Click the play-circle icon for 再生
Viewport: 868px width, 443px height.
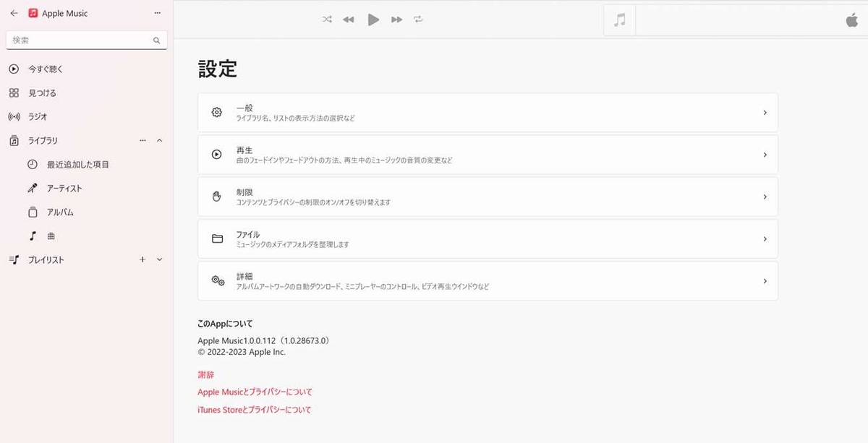[217, 155]
